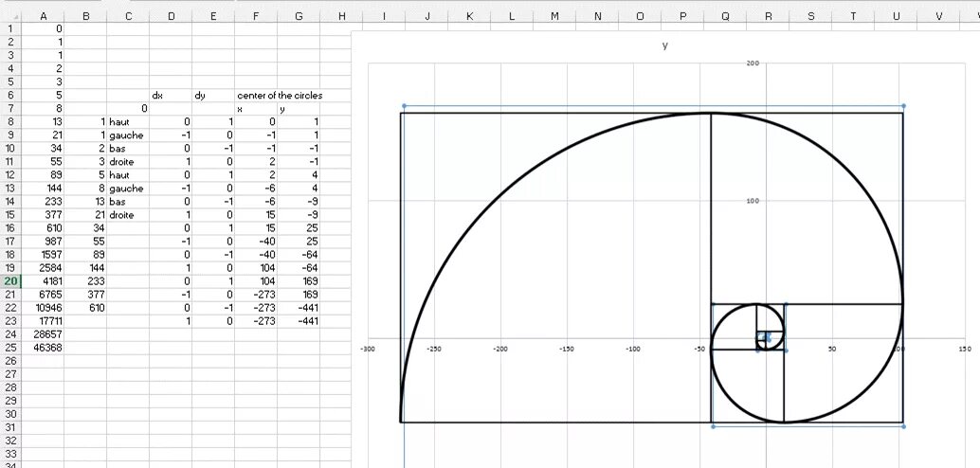
Task: Click cell containing 4181
Action: 44,281
